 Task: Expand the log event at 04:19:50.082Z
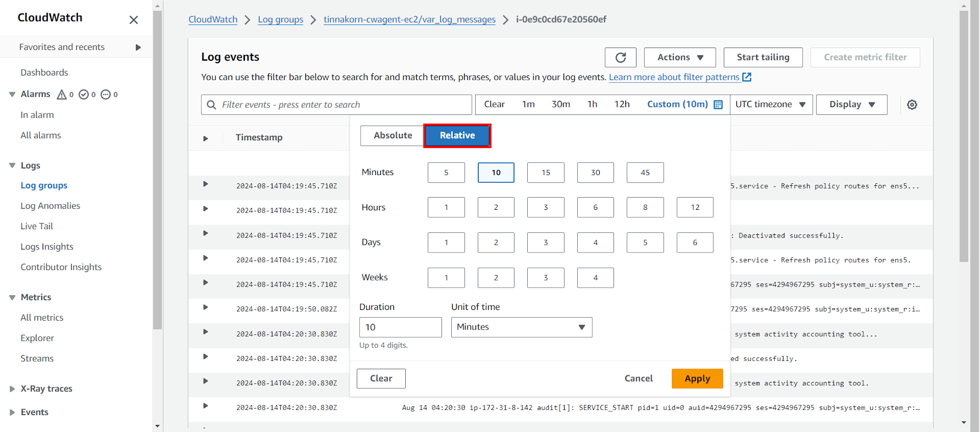(206, 307)
